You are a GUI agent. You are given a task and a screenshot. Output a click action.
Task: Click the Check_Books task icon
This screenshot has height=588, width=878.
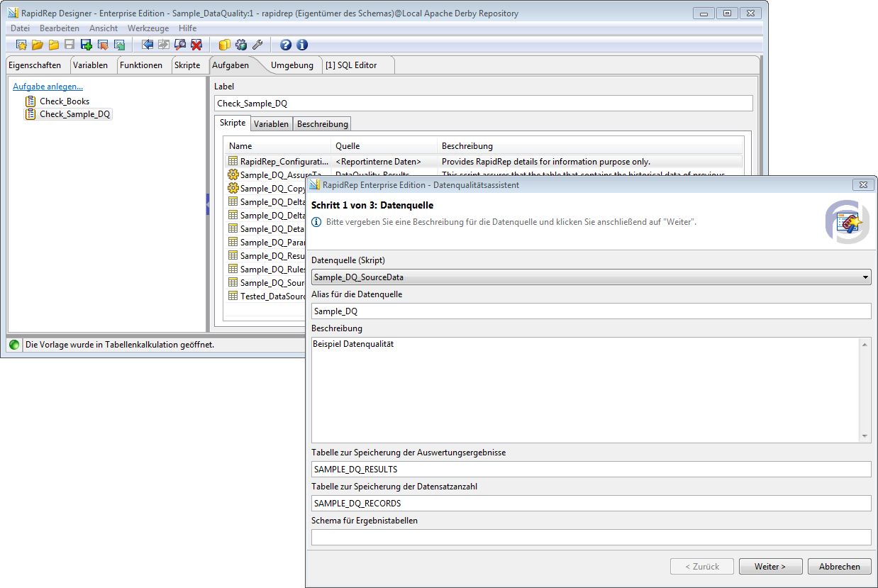pyautogui.click(x=30, y=101)
